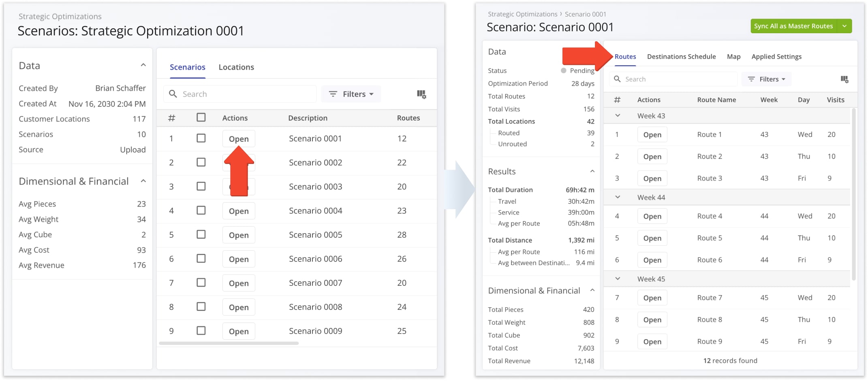868x381 pixels.
Task: Click the column settings icon in Routes panel
Action: 844,79
